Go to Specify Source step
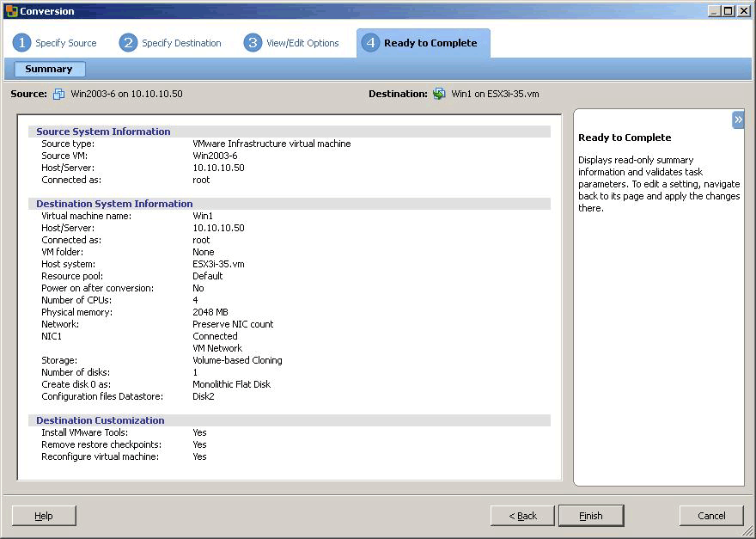The image size is (756, 539). (65, 43)
